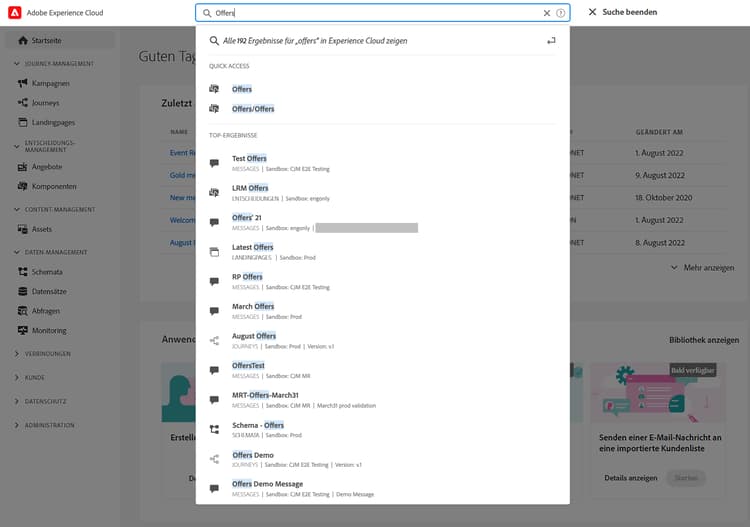Open the "Offers Demo" journey result
This screenshot has height=527, width=750.
(253, 455)
